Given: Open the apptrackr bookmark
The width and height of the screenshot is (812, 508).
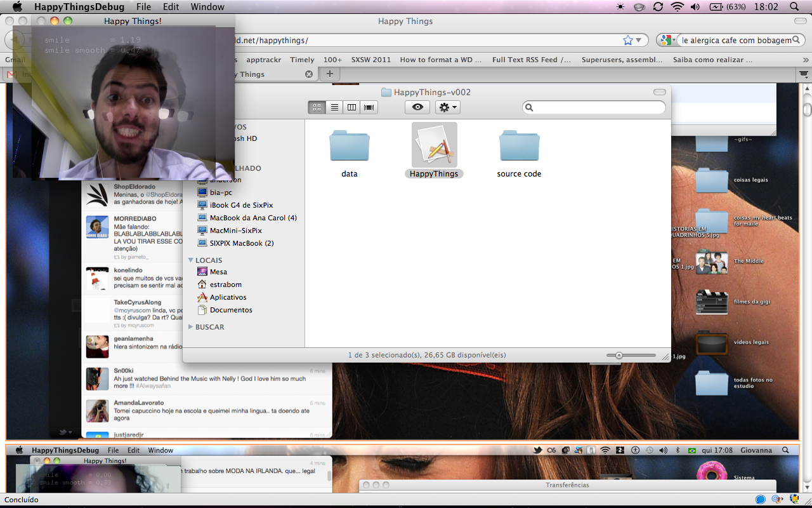Looking at the screenshot, I should click(x=264, y=60).
